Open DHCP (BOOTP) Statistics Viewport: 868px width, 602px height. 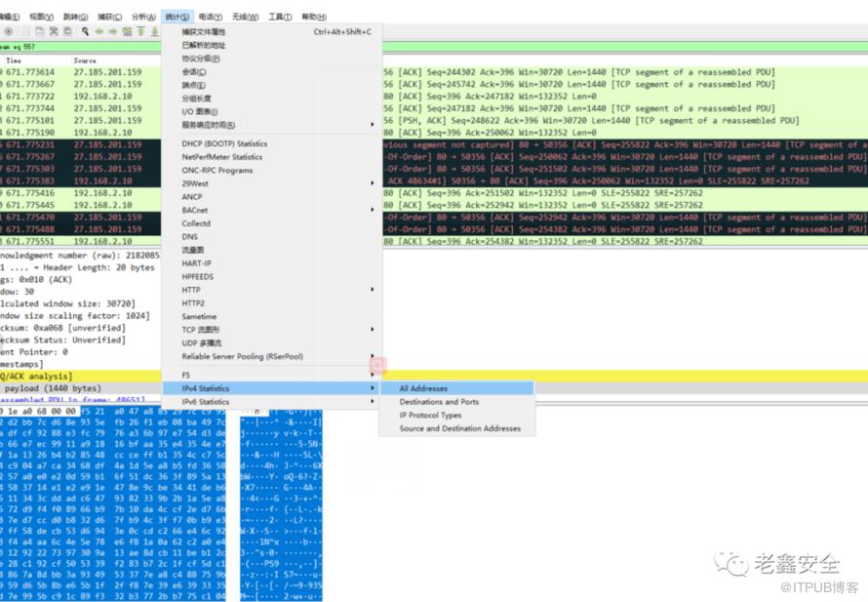tap(223, 143)
